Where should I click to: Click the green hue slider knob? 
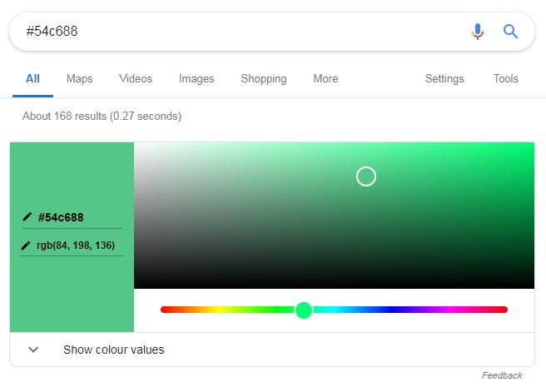pyautogui.click(x=304, y=310)
